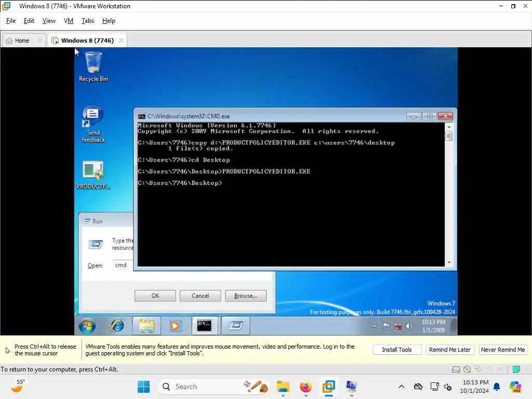The image size is (532, 399).
Task: Select the Send feedback desktop shortcut
Action: pyautogui.click(x=93, y=124)
